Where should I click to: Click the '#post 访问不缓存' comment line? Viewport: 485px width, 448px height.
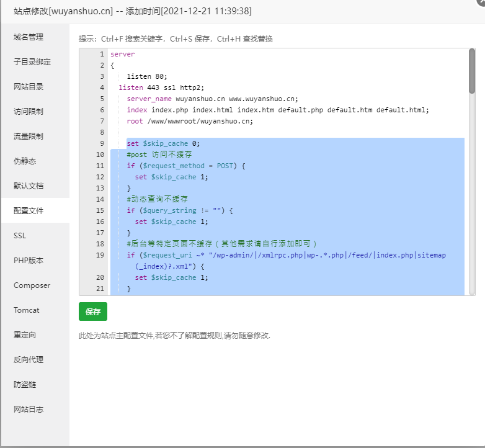point(159,155)
